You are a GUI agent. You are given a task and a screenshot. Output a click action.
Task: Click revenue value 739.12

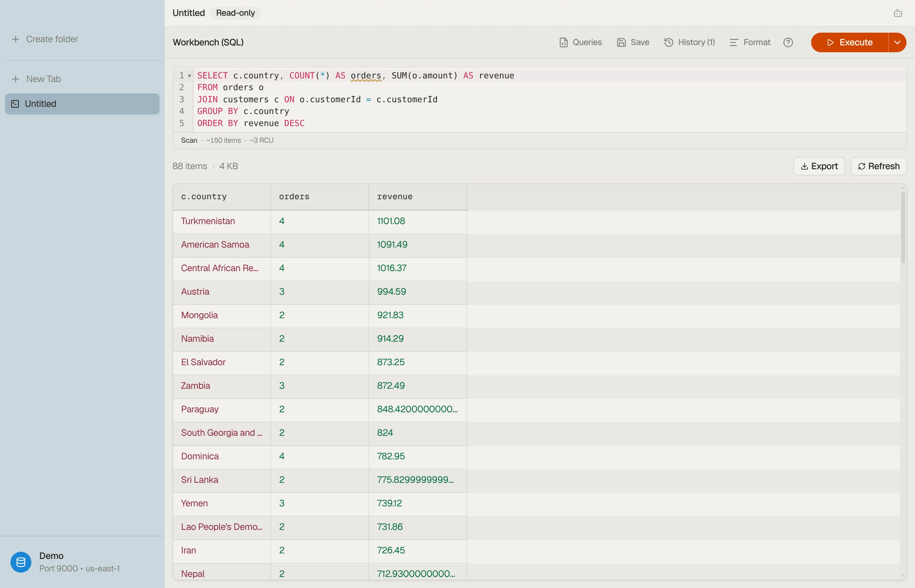point(390,503)
